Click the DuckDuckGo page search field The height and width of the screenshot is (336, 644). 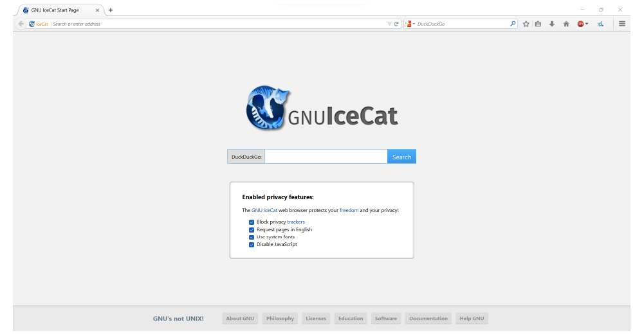point(326,157)
